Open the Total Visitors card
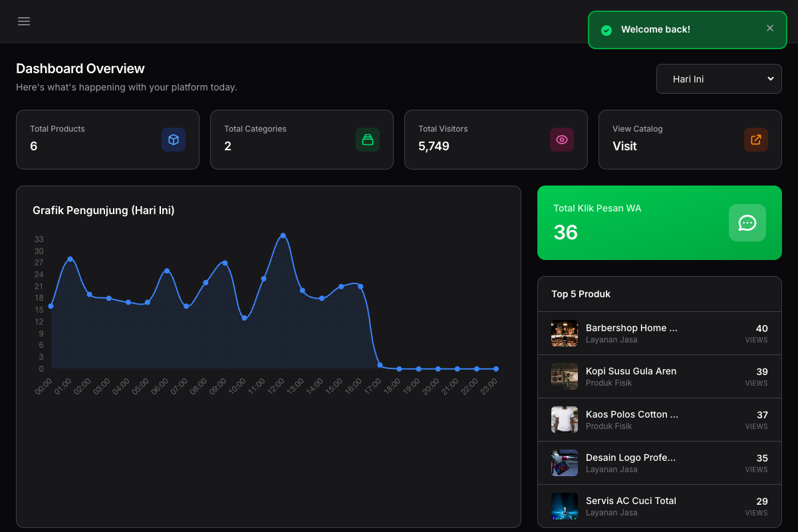The width and height of the screenshot is (798, 532). click(x=496, y=140)
